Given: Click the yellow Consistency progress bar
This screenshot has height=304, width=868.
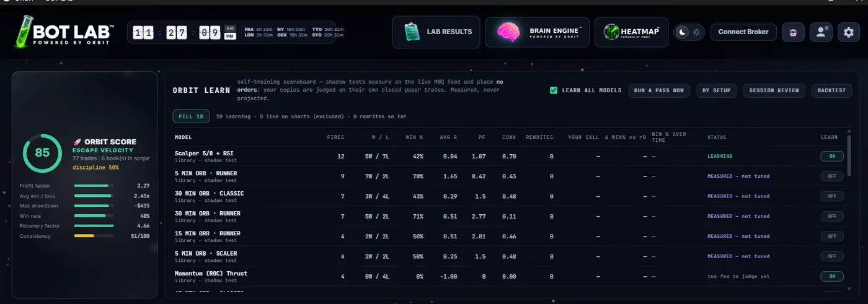Looking at the screenshot, I should coord(94,236).
